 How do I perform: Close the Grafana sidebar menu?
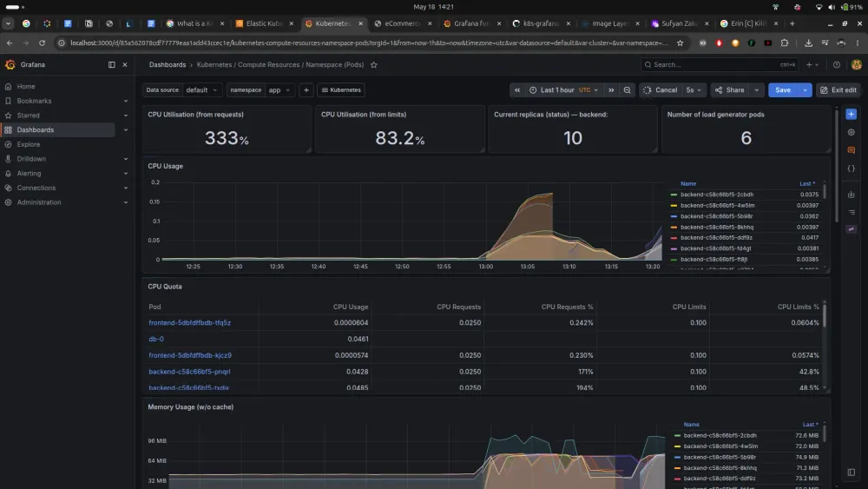(x=125, y=65)
